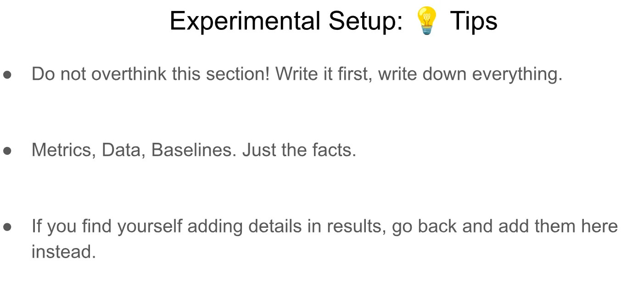Click the word "results" in the third bullet
Image resolution: width=644 pixels, height=282 pixels.
pyautogui.click(x=353, y=226)
